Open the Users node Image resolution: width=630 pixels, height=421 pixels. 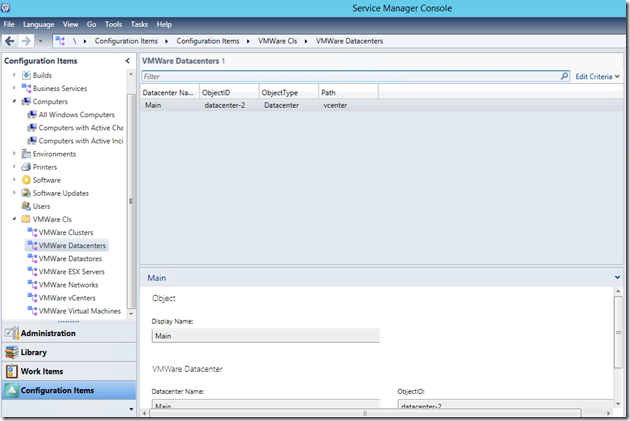(x=41, y=206)
